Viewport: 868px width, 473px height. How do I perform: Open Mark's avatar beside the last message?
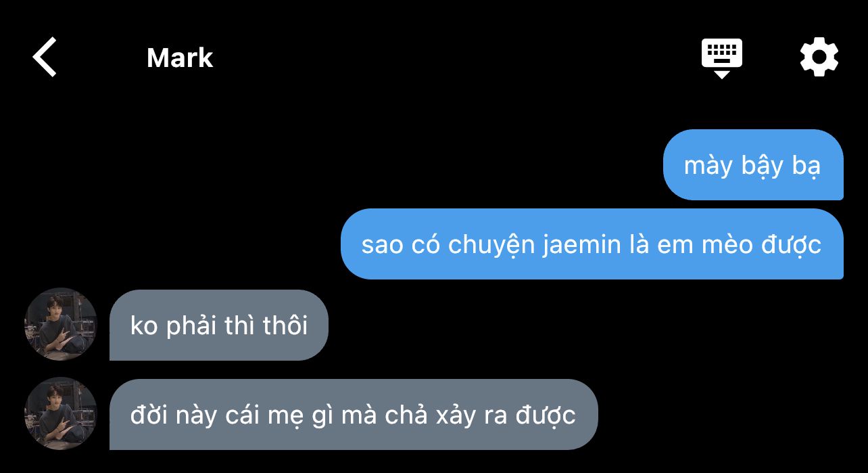[61, 413]
